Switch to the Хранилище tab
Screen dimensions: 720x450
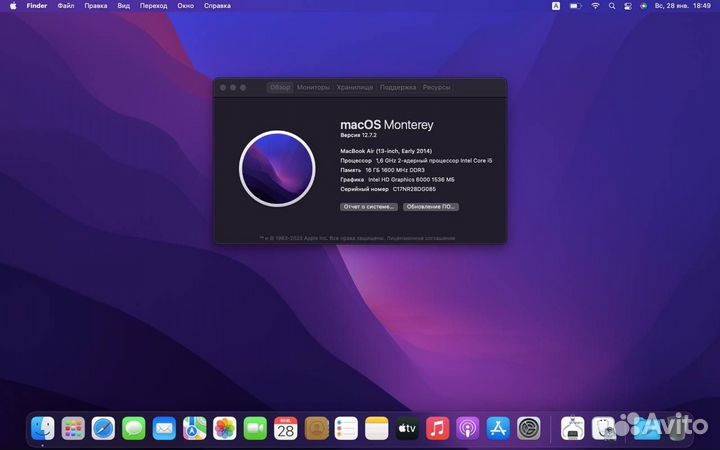point(354,87)
